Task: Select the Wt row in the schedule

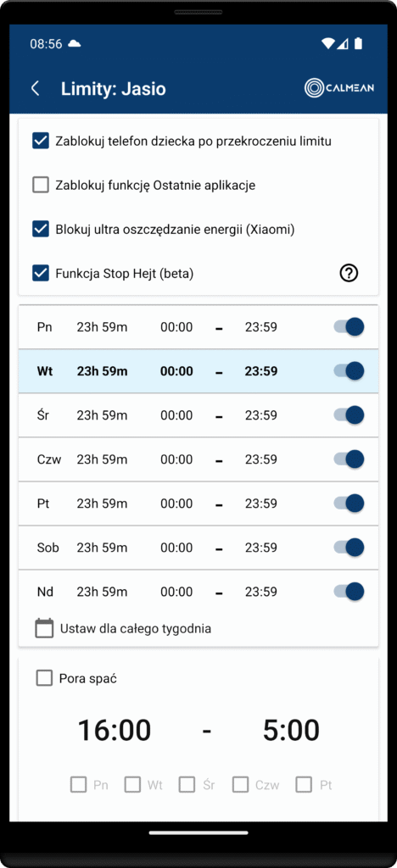Action: click(x=198, y=371)
